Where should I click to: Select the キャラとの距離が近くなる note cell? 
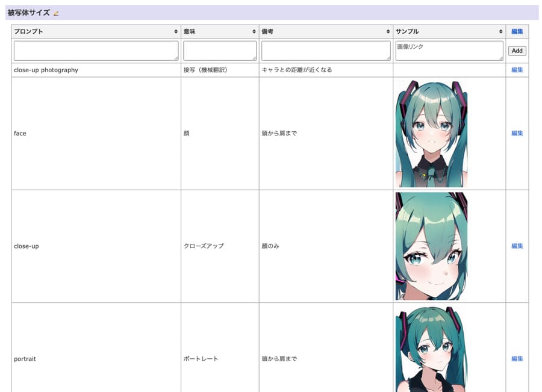click(x=296, y=70)
